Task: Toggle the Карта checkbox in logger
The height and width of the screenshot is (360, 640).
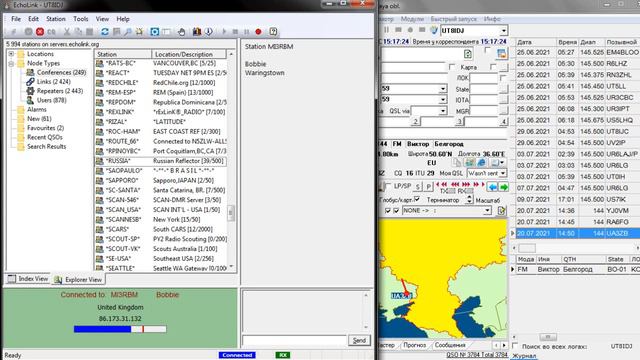Action: tap(451, 67)
